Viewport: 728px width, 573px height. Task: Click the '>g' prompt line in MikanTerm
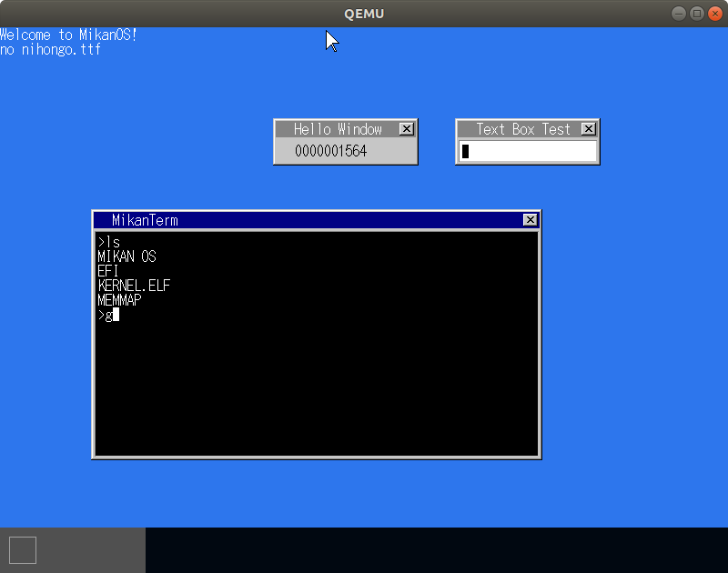[108, 315]
